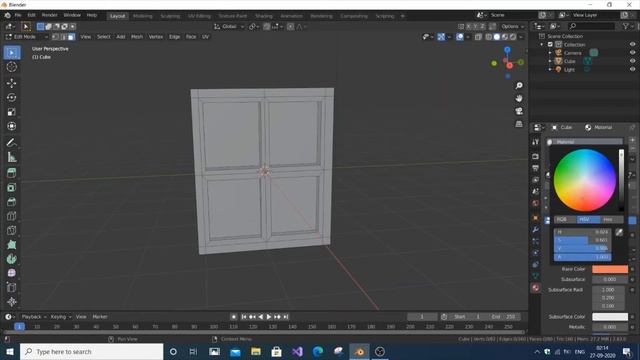Click the Windows taskbar search box
640x360 pixels.
(x=91, y=351)
